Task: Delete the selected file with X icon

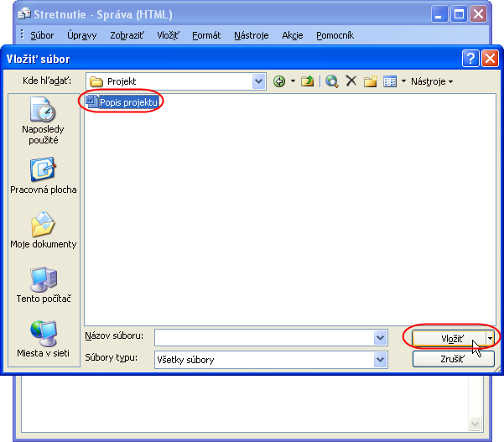Action: point(351,81)
